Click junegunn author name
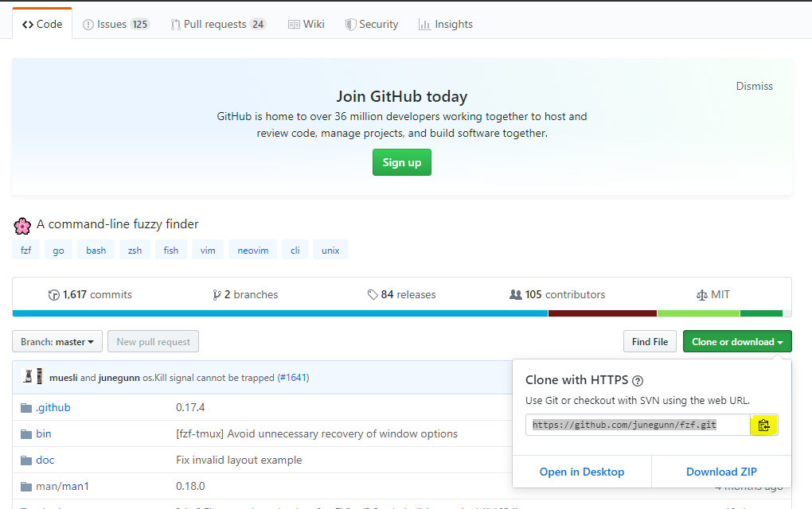Viewport: 812px width, 509px height. pyautogui.click(x=119, y=378)
